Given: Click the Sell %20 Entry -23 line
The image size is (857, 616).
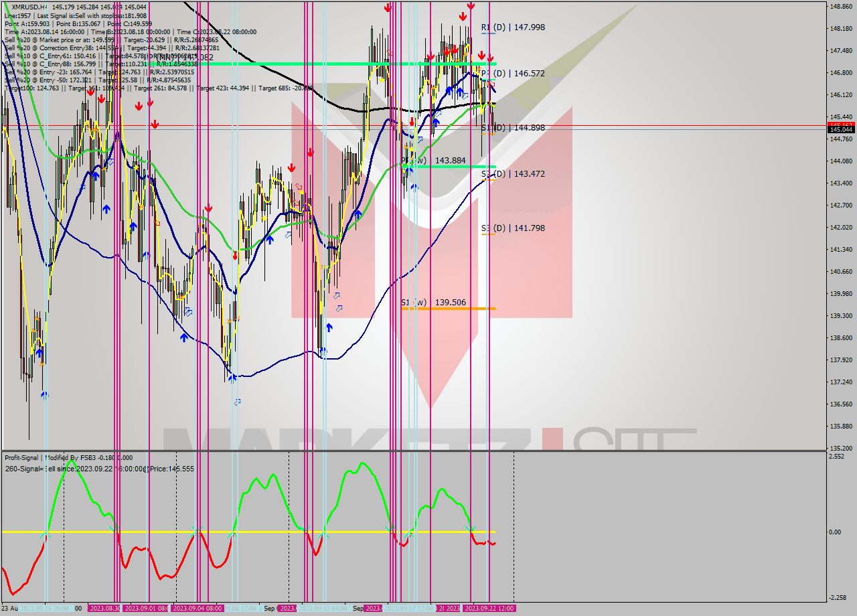Looking at the screenshot, I should pos(100,72).
